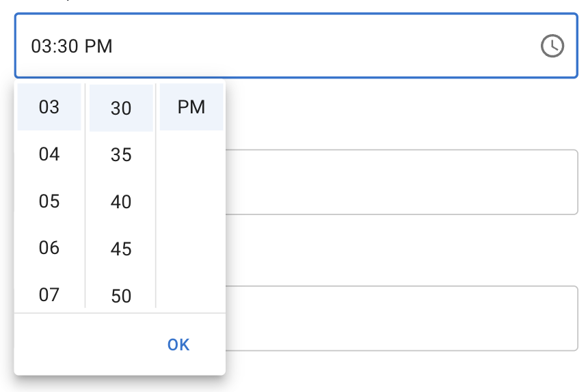Select PM in the period column
This screenshot has height=392, width=588.
pyautogui.click(x=191, y=107)
